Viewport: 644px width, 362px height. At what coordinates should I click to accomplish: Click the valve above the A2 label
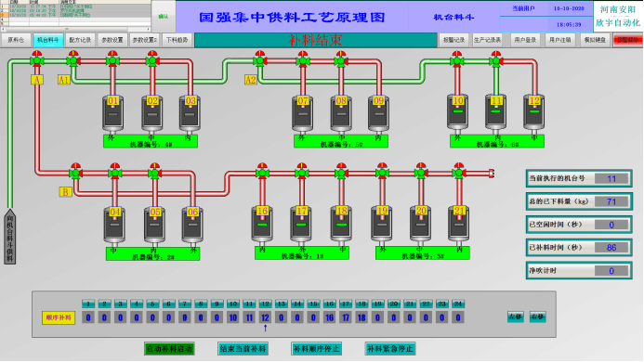[259, 58]
